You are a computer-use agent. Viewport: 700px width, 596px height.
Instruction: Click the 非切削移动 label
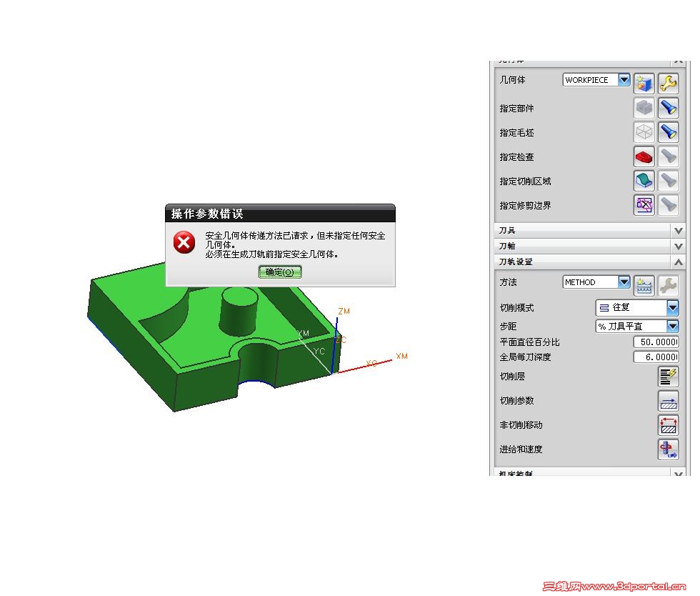[x=521, y=425]
